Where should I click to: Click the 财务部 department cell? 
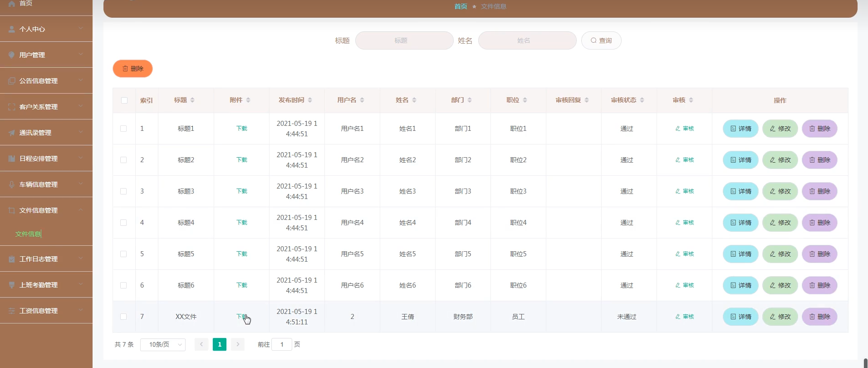tap(463, 317)
